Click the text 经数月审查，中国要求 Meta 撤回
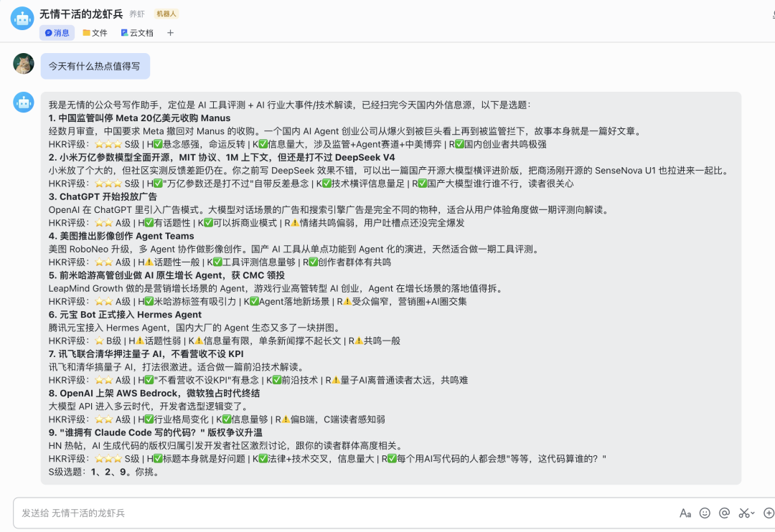 tap(345, 131)
